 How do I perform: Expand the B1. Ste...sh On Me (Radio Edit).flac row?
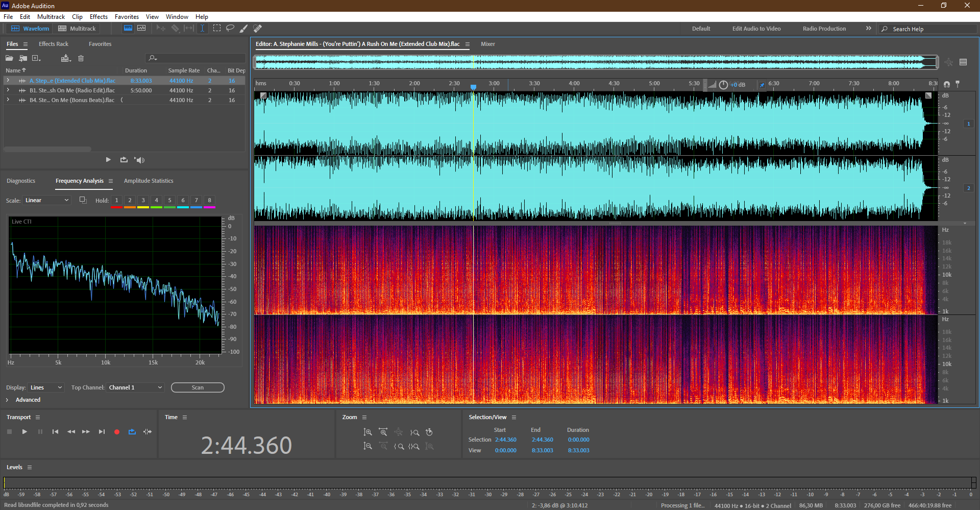[x=8, y=90]
